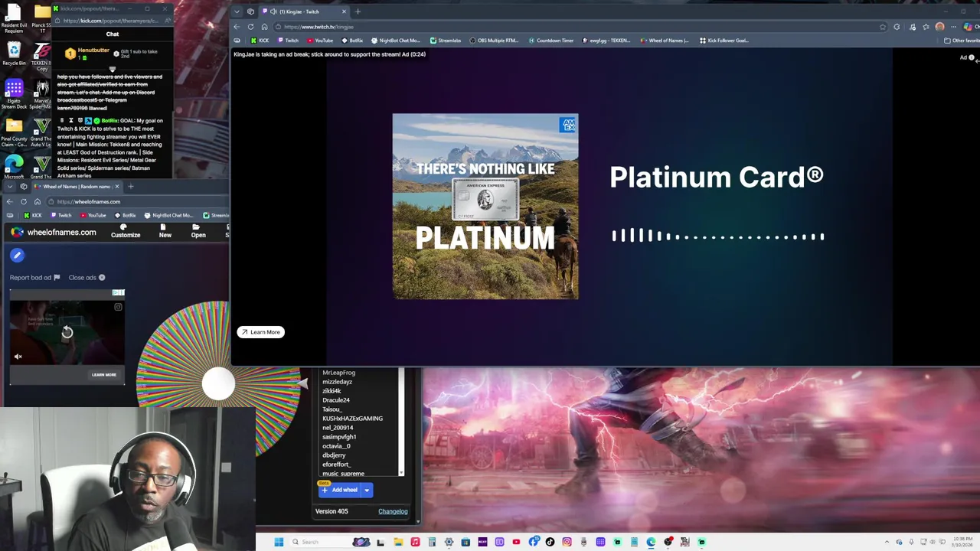
Task: Open Instagram from the taskbar
Action: click(567, 542)
